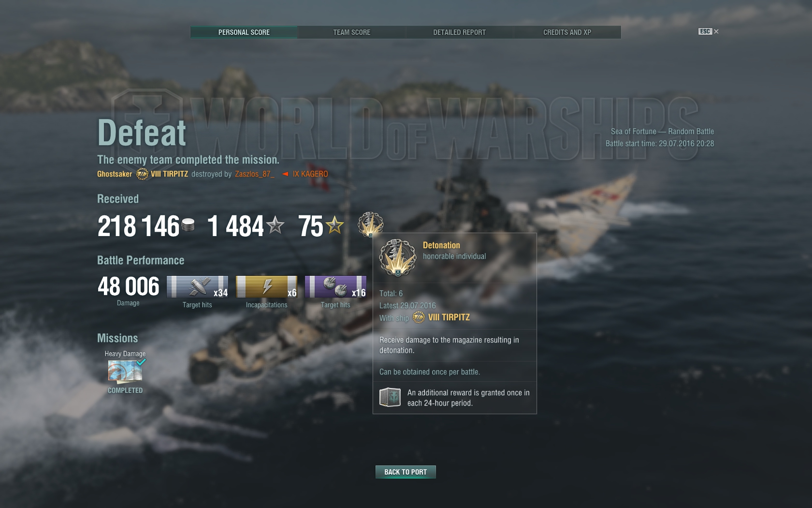This screenshot has width=812, height=508.
Task: Click the container reward icon in tooltip
Action: pos(390,398)
